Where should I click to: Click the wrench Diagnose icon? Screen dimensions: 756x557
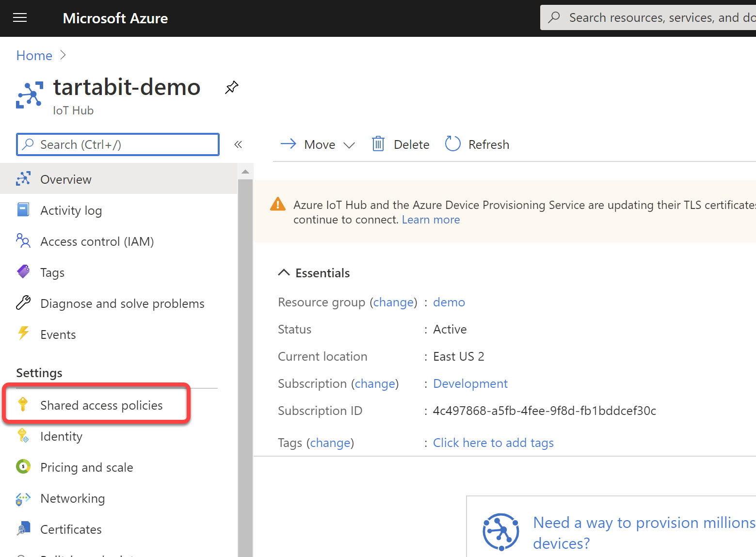[23, 302]
